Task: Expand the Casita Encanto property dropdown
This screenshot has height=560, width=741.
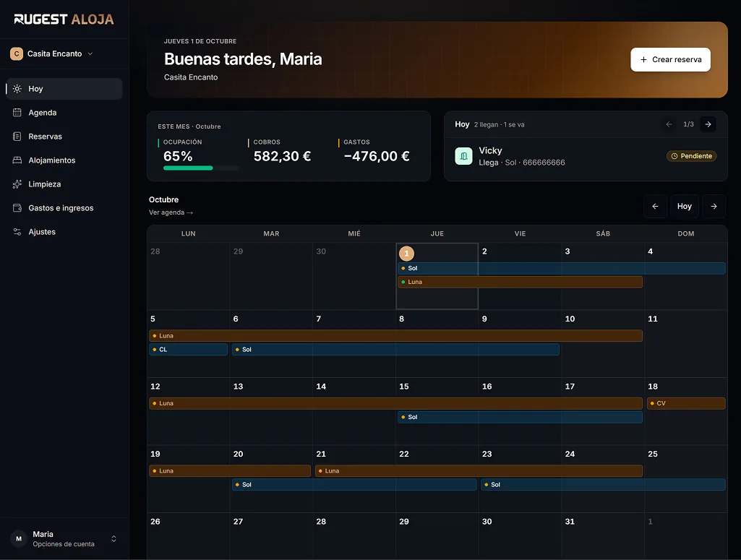Action: (x=90, y=53)
